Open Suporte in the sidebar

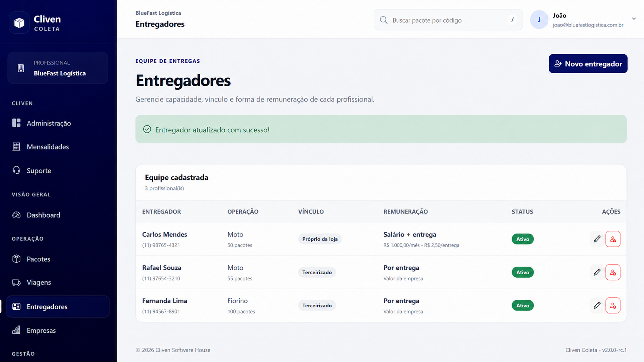(58, 170)
